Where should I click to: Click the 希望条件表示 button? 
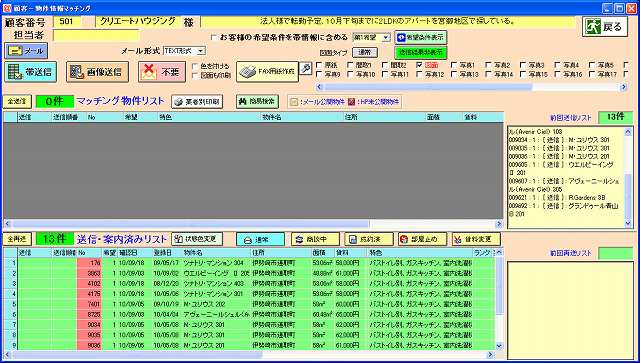click(421, 37)
